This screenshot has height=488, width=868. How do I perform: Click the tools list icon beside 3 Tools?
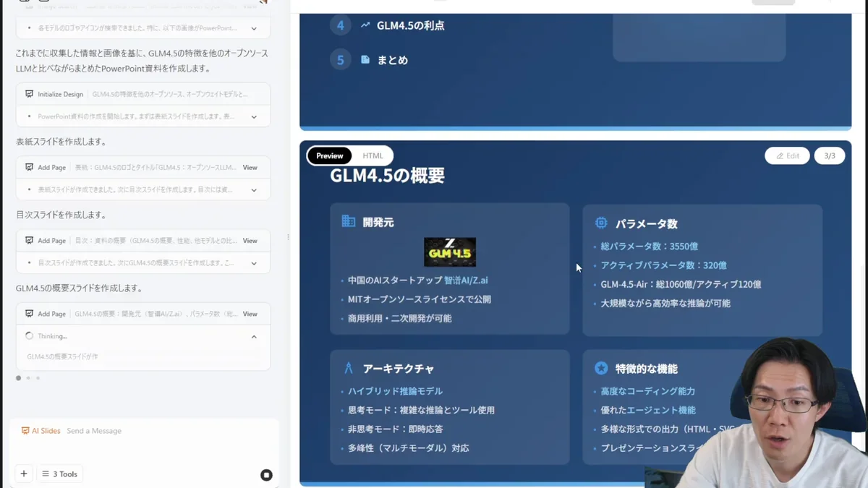click(x=46, y=474)
